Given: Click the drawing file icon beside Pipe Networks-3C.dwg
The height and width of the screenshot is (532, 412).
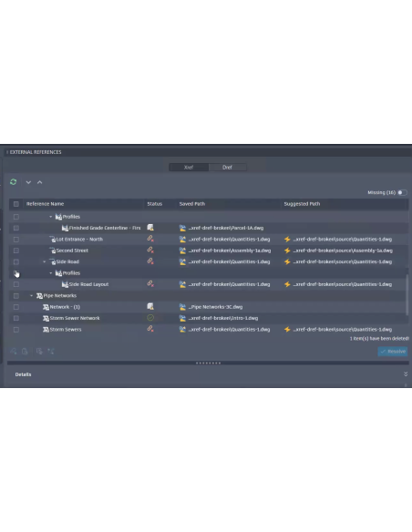Looking at the screenshot, I should click(x=182, y=307).
